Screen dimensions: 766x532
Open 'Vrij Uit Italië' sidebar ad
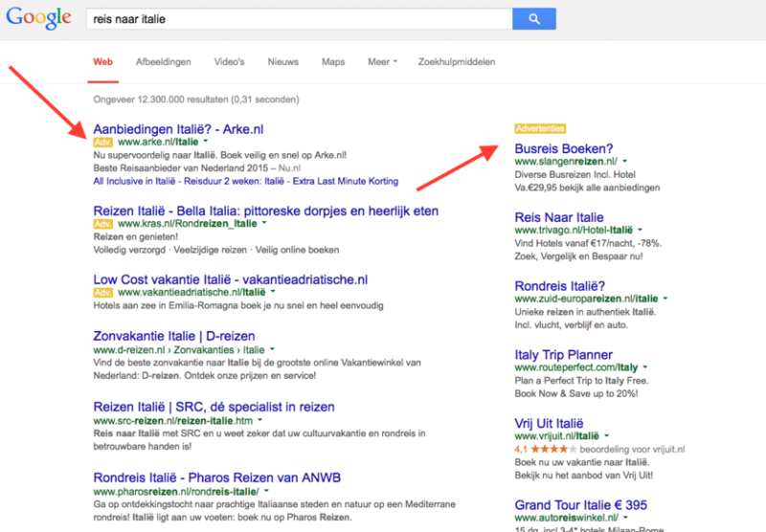coord(549,424)
